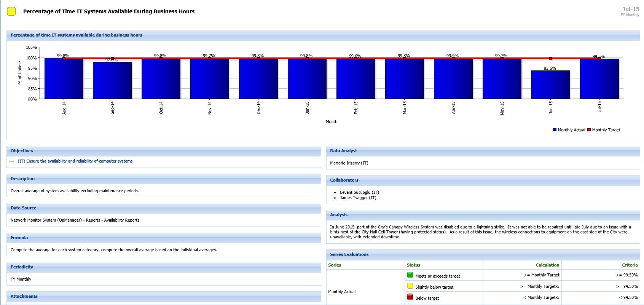
Task: Click the green 'Meets or exceeds target' status icon
Action: pyautogui.click(x=410, y=275)
